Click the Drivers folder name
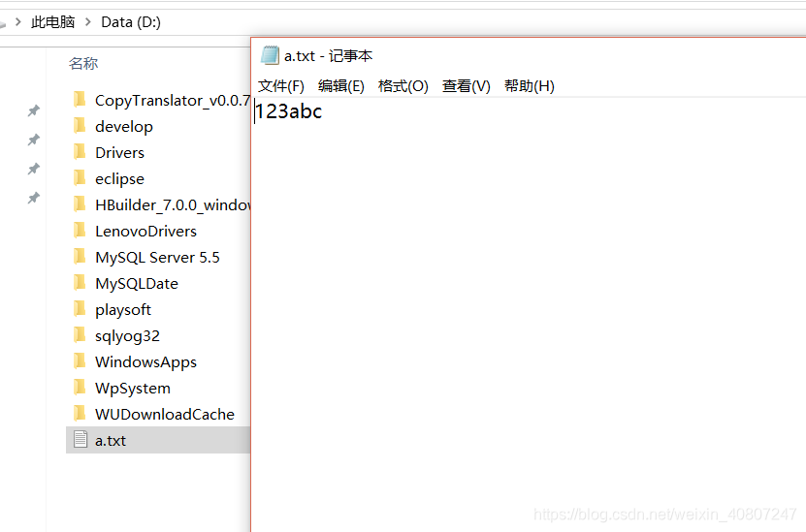 (119, 153)
